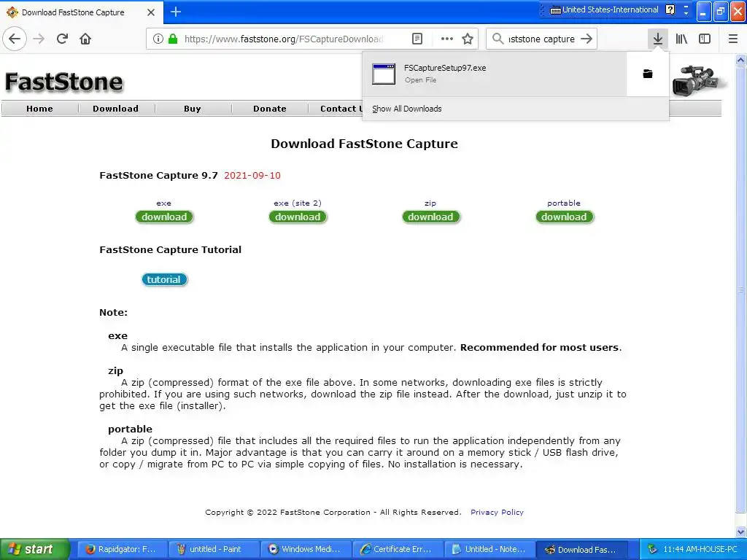
Task: Click the search magnifier icon
Action: (498, 39)
